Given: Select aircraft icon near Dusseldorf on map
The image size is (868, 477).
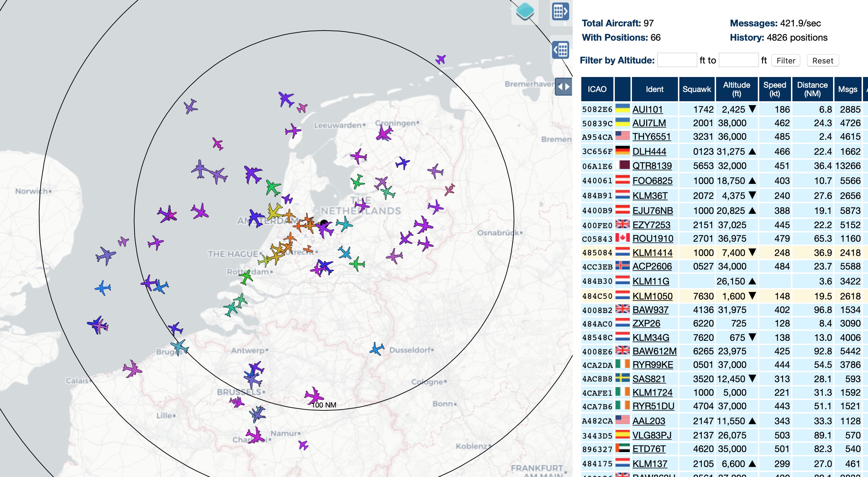Looking at the screenshot, I should pos(377,349).
